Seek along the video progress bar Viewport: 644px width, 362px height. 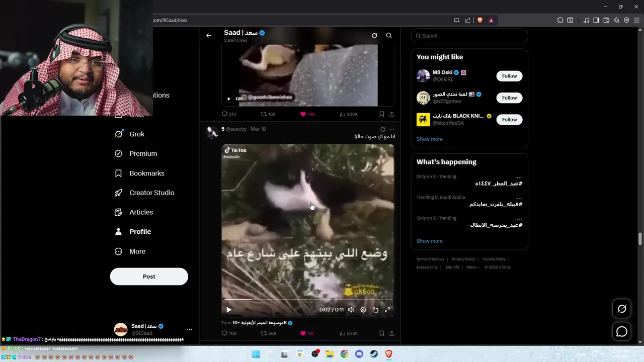click(308, 300)
